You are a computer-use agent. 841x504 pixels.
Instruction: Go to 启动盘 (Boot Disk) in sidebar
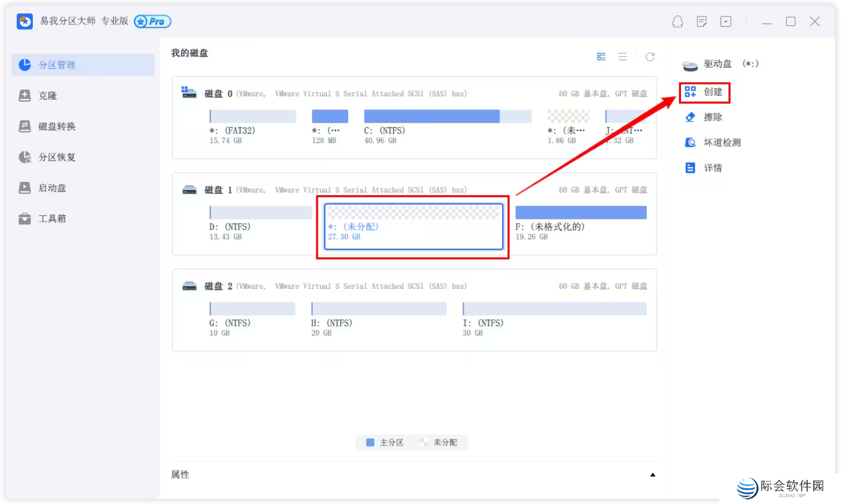click(52, 188)
